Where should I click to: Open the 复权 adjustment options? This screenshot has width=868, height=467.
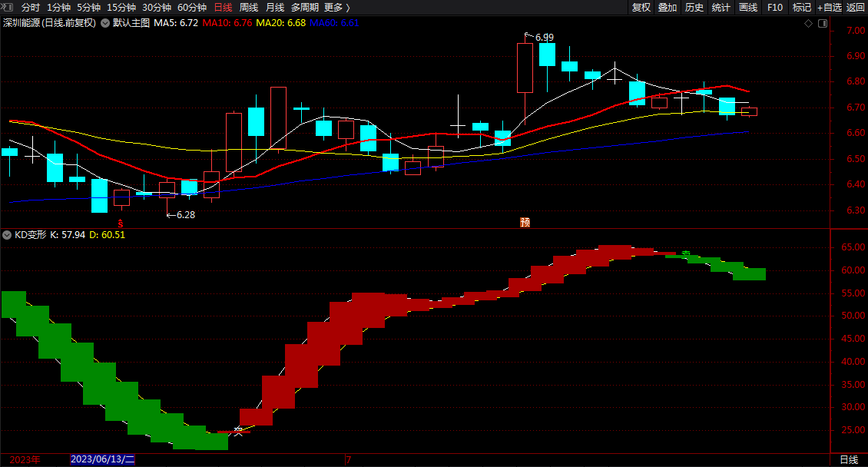click(x=641, y=7)
